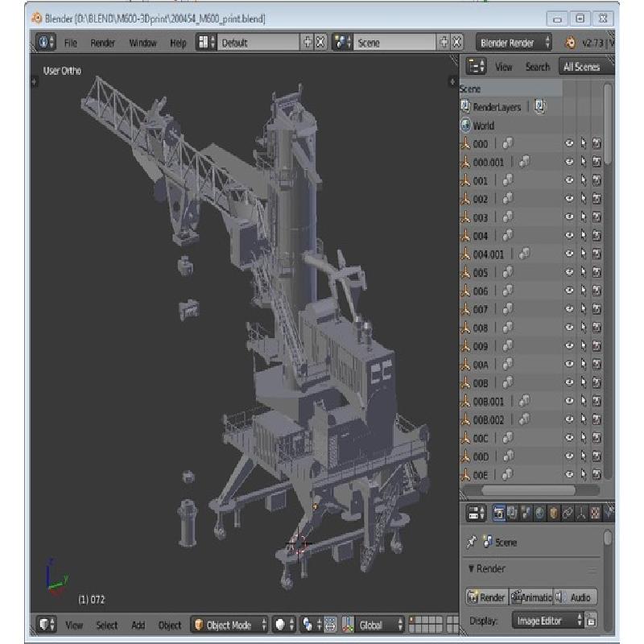
Task: Open the World properties tab icon
Action: [x=541, y=513]
